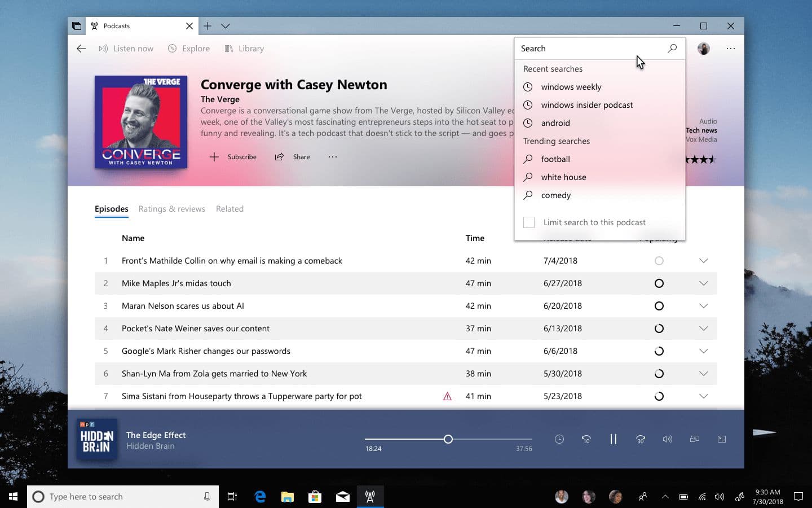The width and height of the screenshot is (812, 508).
Task: Pause The Edge Effect playback
Action: click(x=614, y=439)
